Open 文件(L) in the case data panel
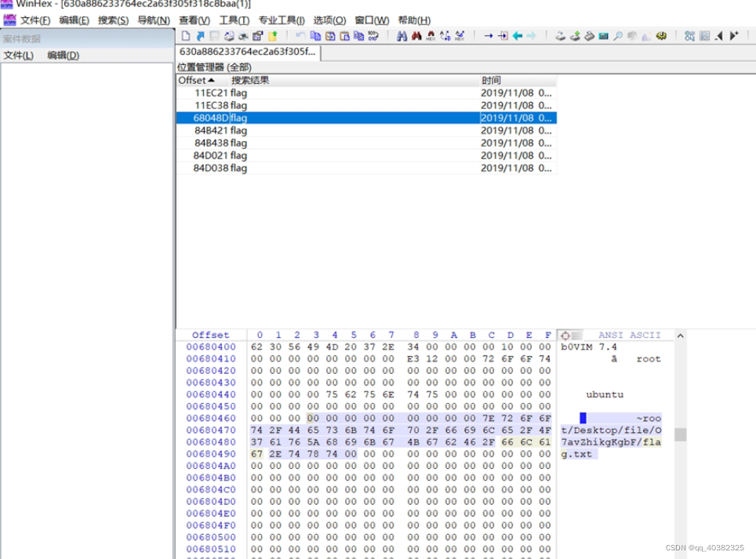 (19, 56)
